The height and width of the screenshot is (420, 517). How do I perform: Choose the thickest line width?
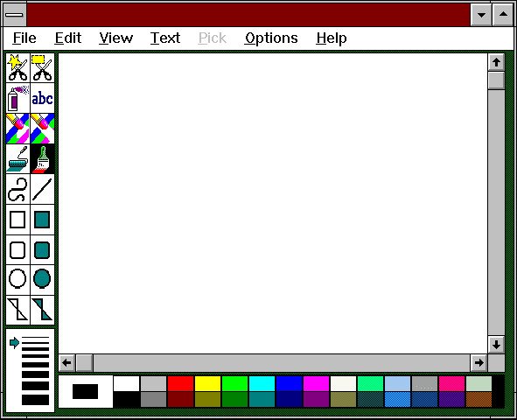pyautogui.click(x=35, y=400)
